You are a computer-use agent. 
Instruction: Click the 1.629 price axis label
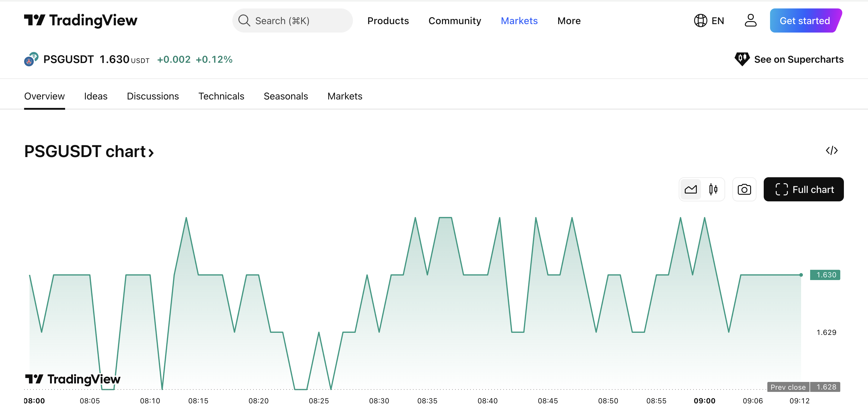(x=826, y=332)
